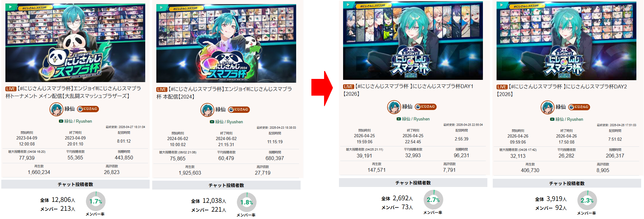Open 緑仙 / Ryushen YouTube link in 2024 card
The image size is (644, 219).
(x=226, y=122)
